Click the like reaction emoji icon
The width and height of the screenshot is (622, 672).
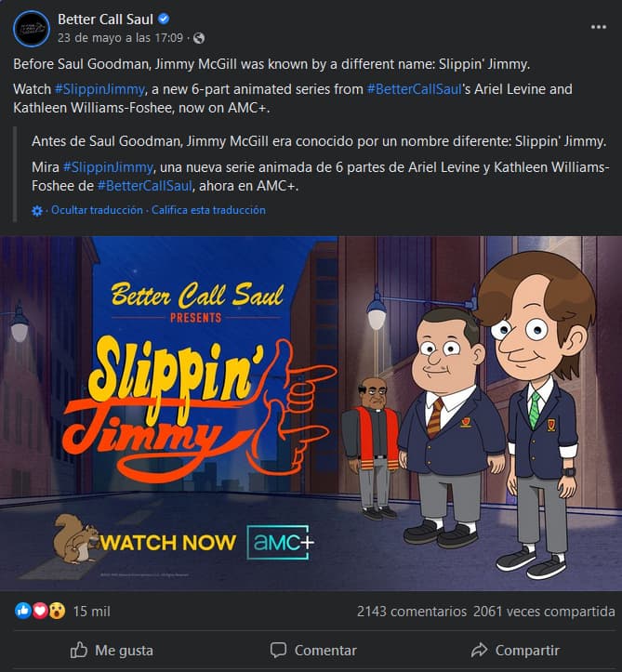(23, 611)
